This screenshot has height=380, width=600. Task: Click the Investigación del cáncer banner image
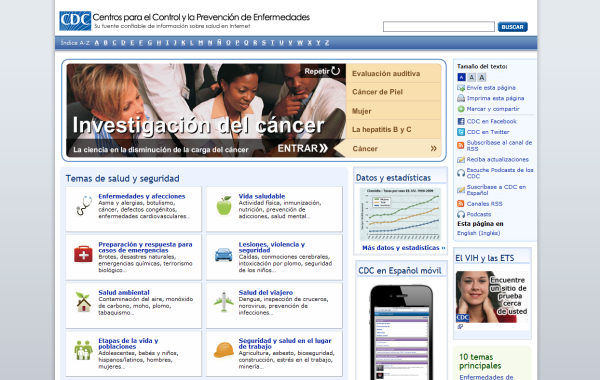coord(206,110)
